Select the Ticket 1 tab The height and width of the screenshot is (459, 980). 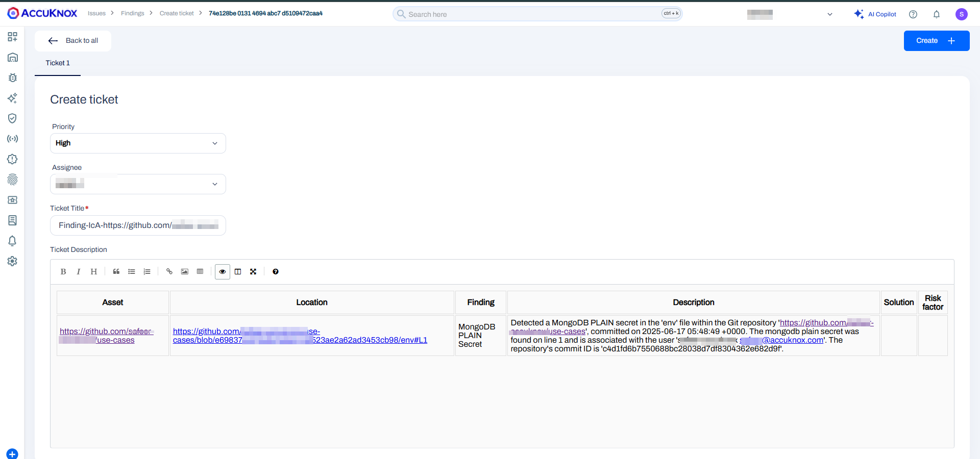(x=58, y=63)
